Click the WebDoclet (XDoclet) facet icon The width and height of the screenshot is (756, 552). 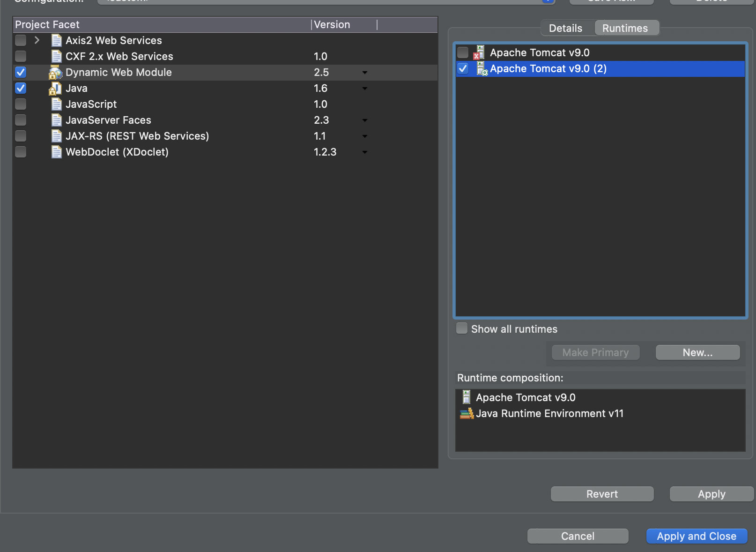click(x=56, y=152)
